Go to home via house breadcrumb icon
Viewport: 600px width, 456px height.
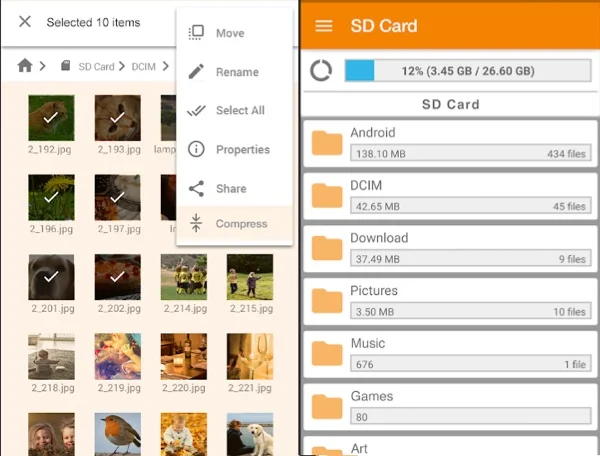(25, 65)
